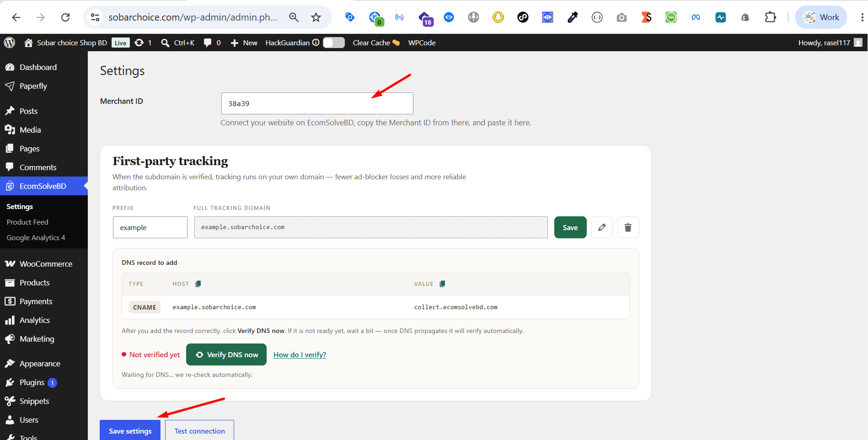
Task: Open the Meta extension icon
Action: coord(696,17)
